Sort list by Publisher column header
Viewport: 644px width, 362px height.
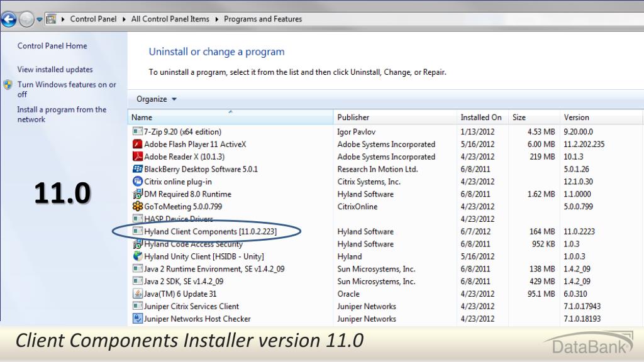tap(395, 117)
